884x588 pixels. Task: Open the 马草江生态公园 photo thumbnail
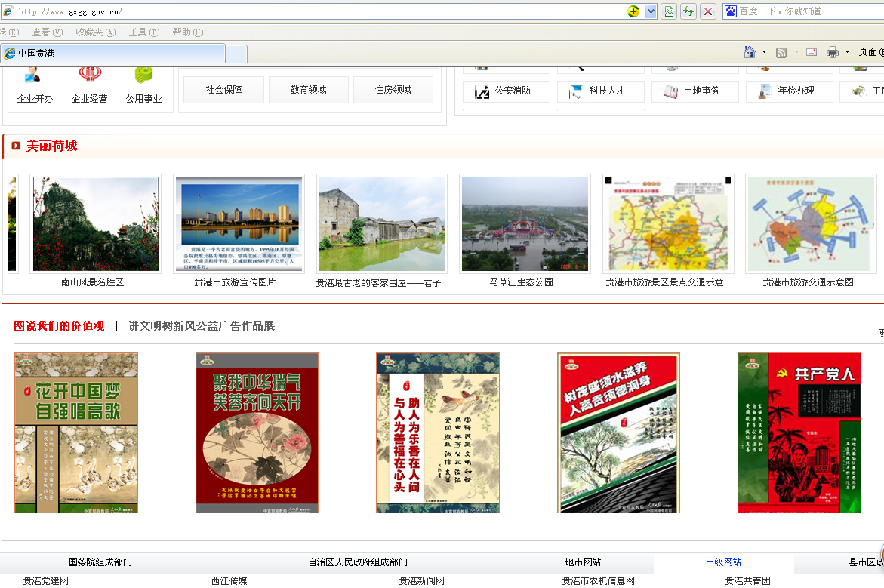point(525,224)
